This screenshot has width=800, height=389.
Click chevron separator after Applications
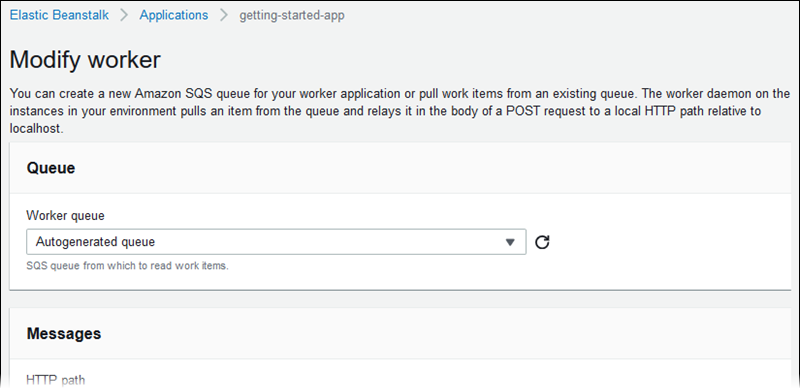(x=223, y=15)
